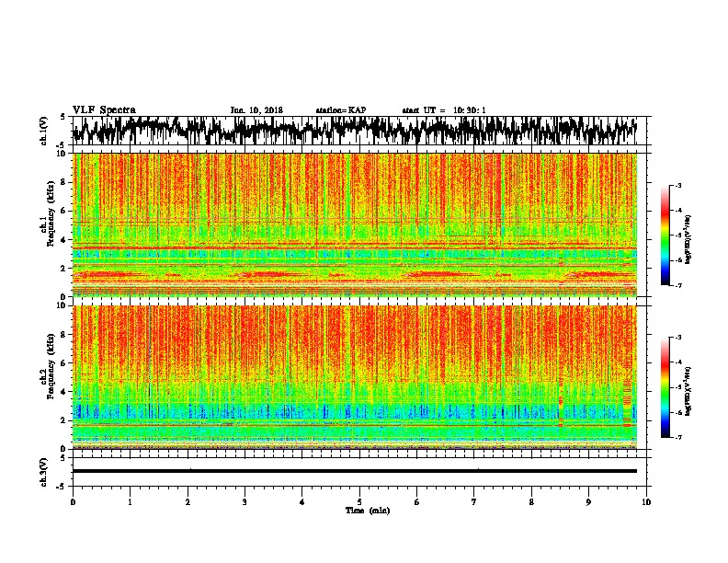Click the ch.2 colorbar legend
The image size is (728, 563).
[x=665, y=387]
